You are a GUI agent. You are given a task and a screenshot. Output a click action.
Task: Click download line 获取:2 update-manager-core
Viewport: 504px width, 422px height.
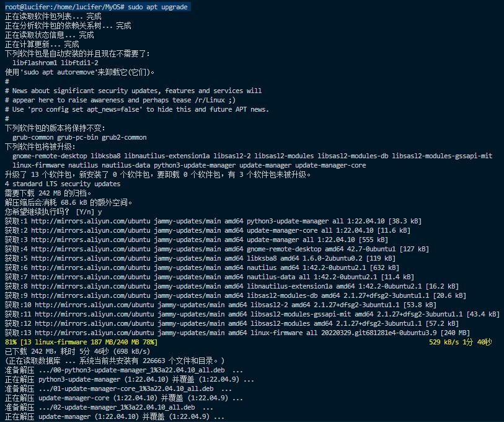click(x=208, y=230)
